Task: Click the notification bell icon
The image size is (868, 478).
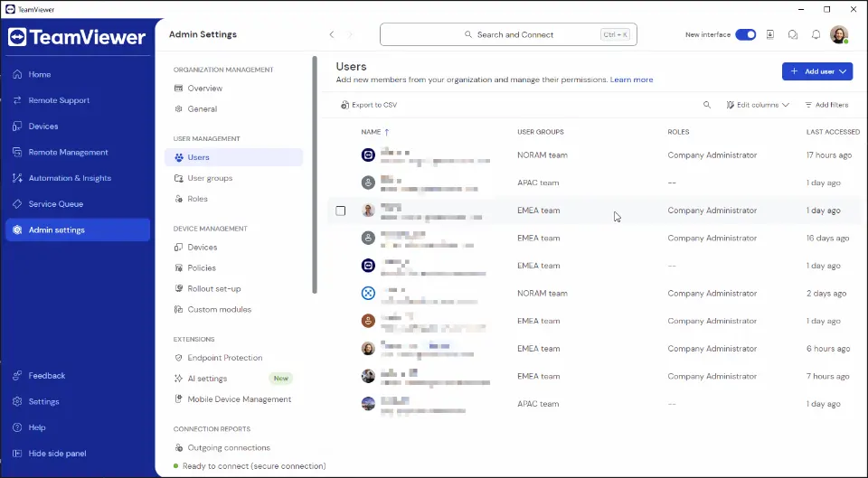Action: (816, 34)
